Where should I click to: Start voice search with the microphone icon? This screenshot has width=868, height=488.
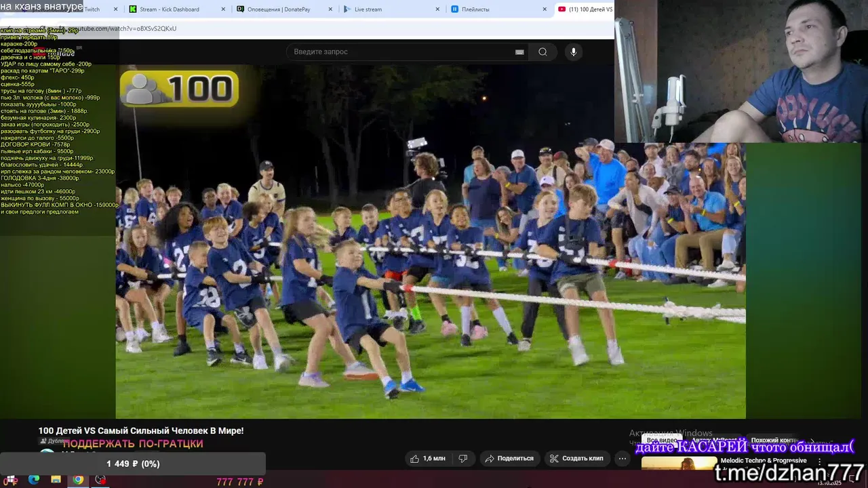point(574,52)
